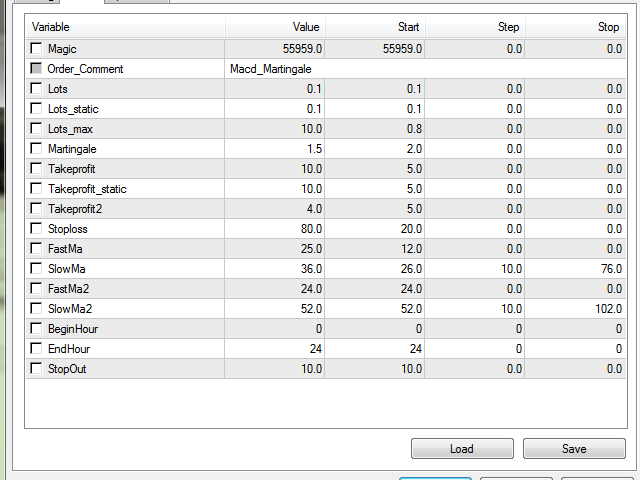Click the Value column header
Image resolution: width=640 pixels, height=480 pixels.
(275, 27)
